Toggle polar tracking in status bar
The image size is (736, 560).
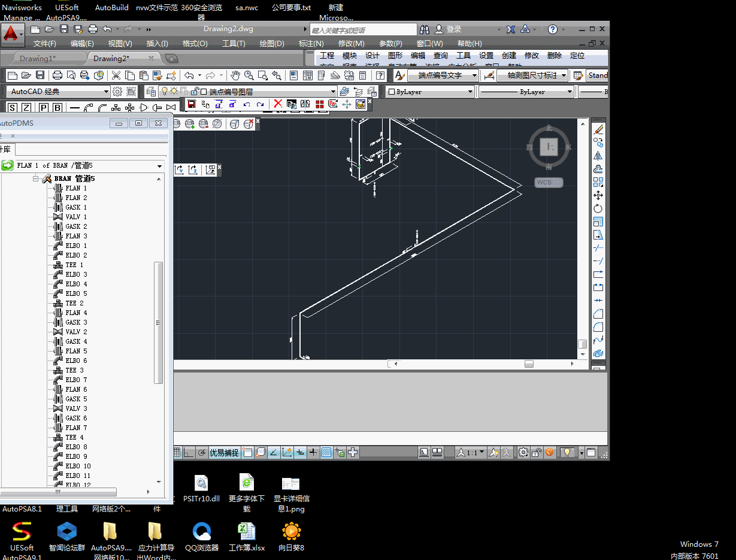point(202,452)
